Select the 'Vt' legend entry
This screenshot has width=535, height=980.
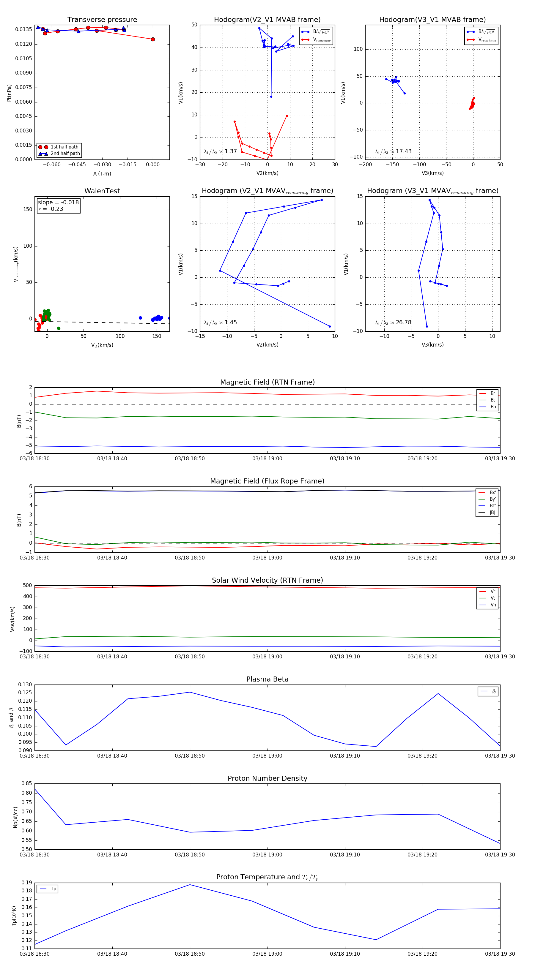coord(487,598)
